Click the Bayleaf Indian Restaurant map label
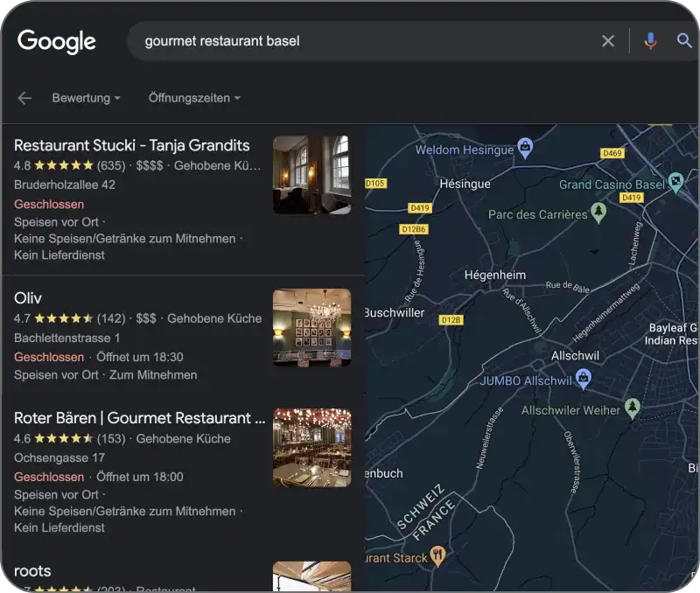The height and width of the screenshot is (593, 700). pos(671,334)
